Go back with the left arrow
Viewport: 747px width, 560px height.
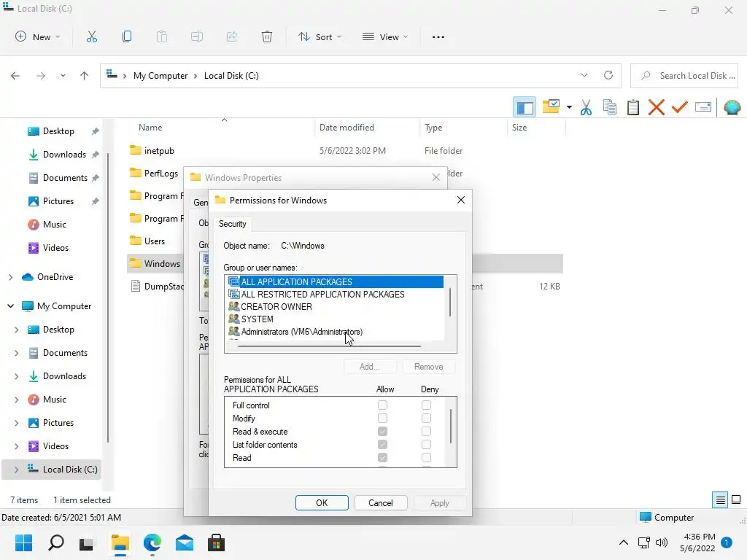[15, 76]
